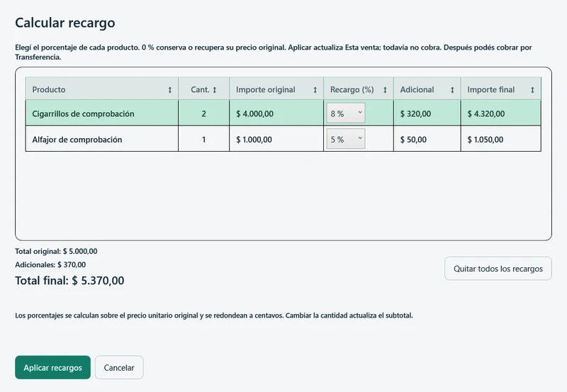Click the Producto column sort icon
The image size is (567, 392).
169,90
